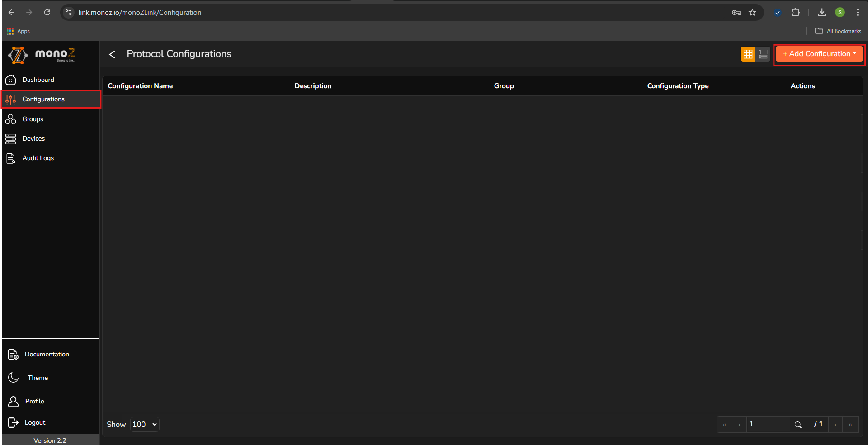Click the page number input field
Viewport: 868px width, 445px height.
point(768,425)
